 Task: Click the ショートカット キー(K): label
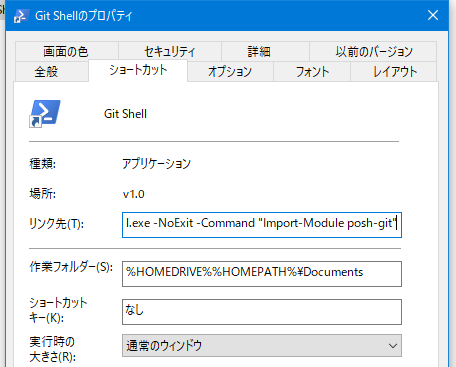click(x=58, y=310)
